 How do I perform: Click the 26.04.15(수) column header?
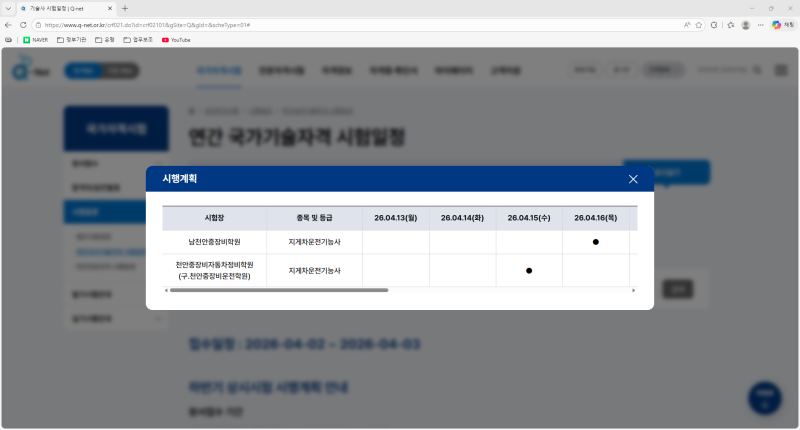pos(529,218)
